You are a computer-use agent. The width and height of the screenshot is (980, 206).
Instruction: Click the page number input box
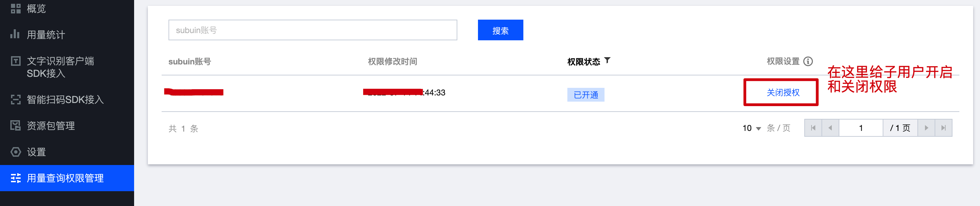[x=861, y=128]
